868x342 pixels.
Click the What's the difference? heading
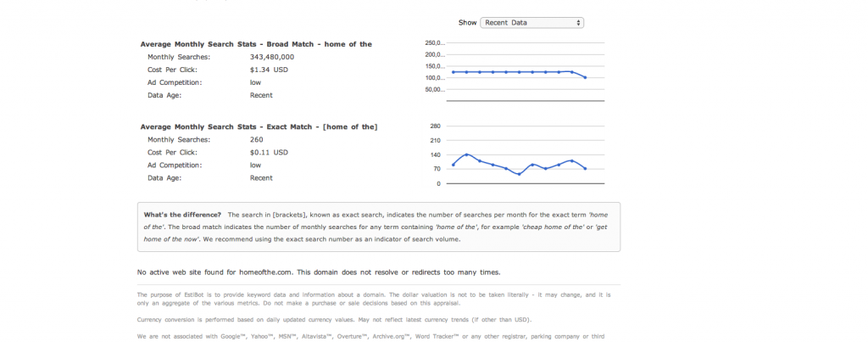(182, 215)
